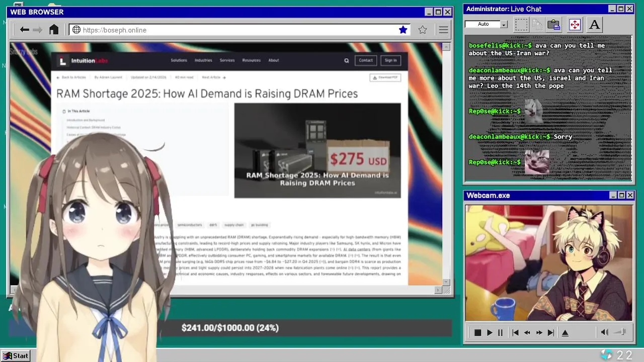Click the donation progress bar $241.00/$1000.00
Viewport: 644px width, 362px height.
pos(230,328)
